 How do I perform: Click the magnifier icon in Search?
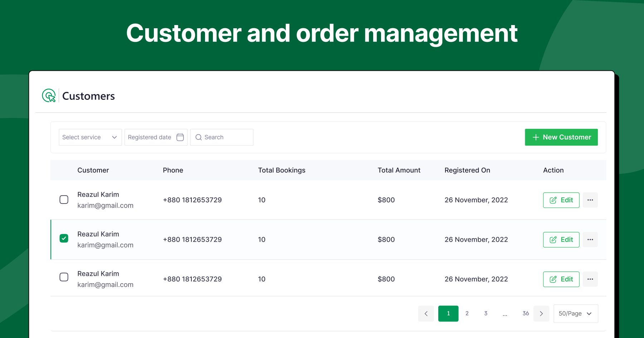coord(199,137)
